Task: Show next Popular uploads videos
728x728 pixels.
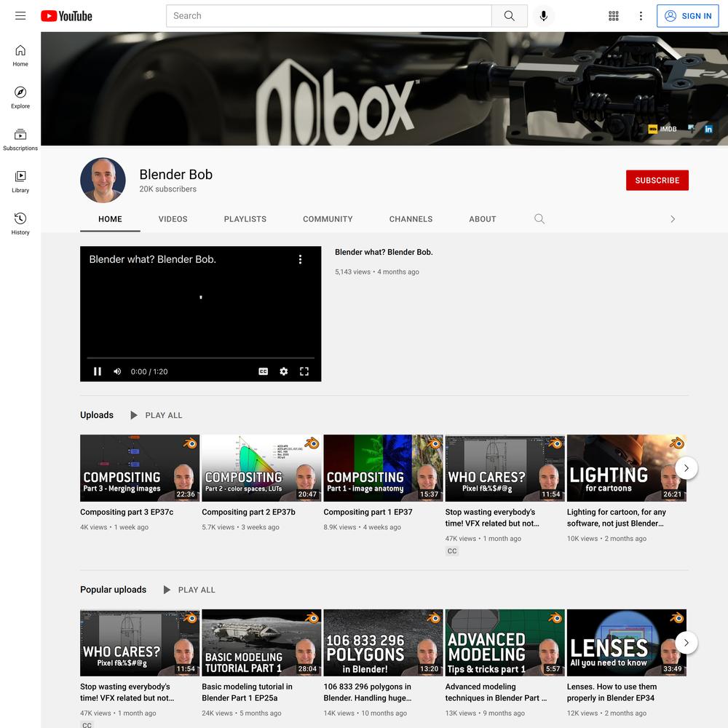Action: pos(687,643)
